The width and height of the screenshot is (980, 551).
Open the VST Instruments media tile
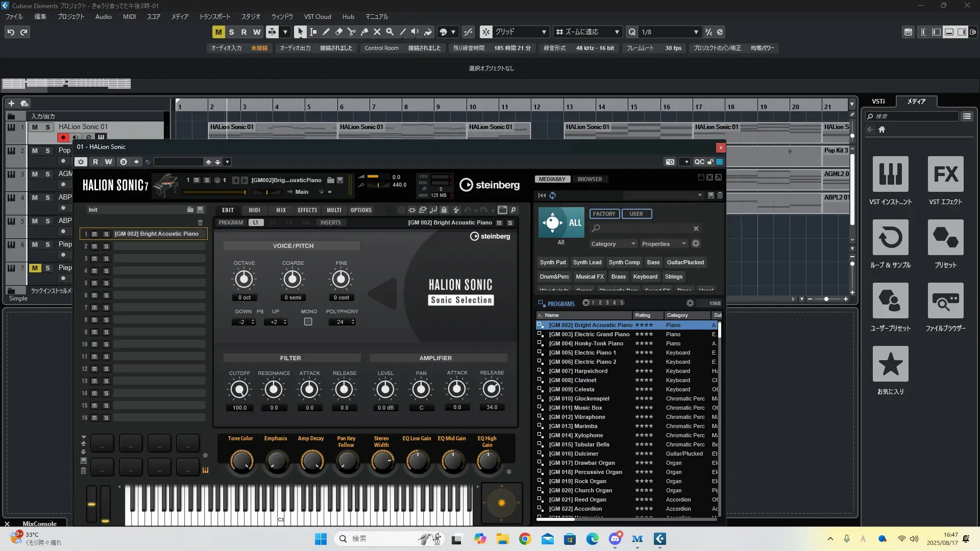(890, 174)
